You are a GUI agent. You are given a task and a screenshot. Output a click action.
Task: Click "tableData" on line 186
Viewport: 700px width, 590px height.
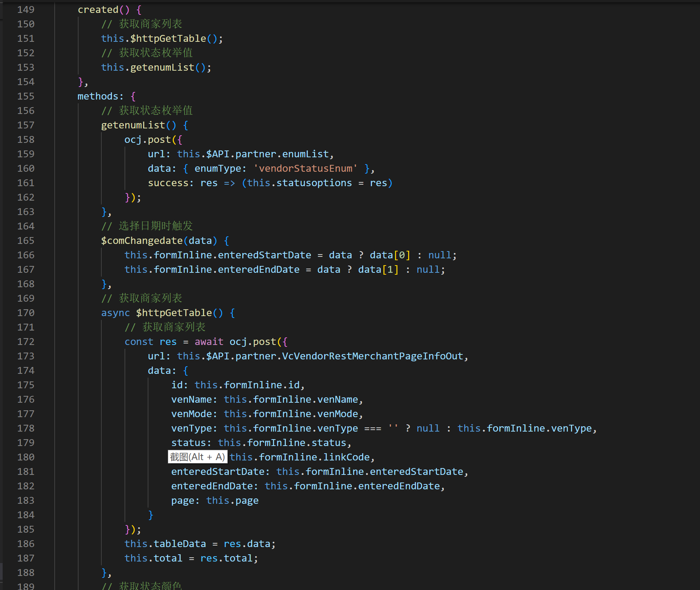(180, 544)
